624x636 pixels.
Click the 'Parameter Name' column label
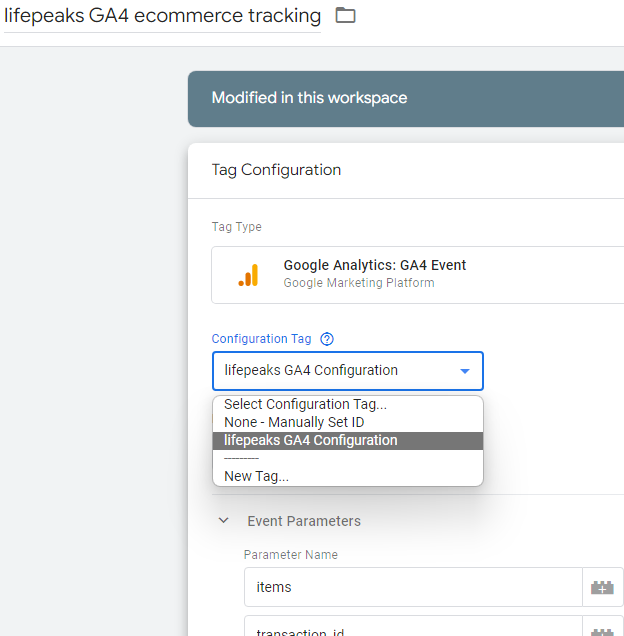click(291, 555)
